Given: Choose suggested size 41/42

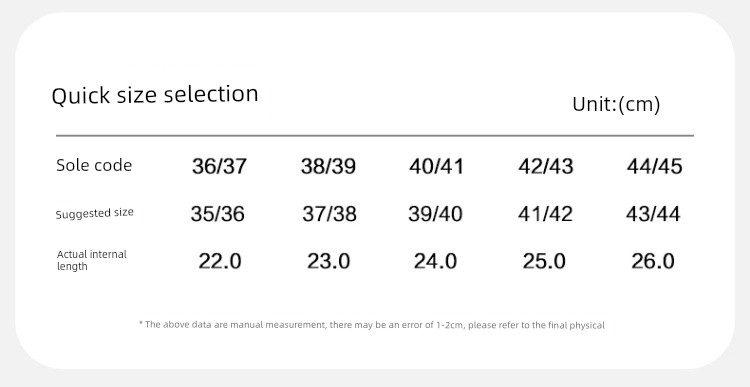Looking at the screenshot, I should point(545,214).
